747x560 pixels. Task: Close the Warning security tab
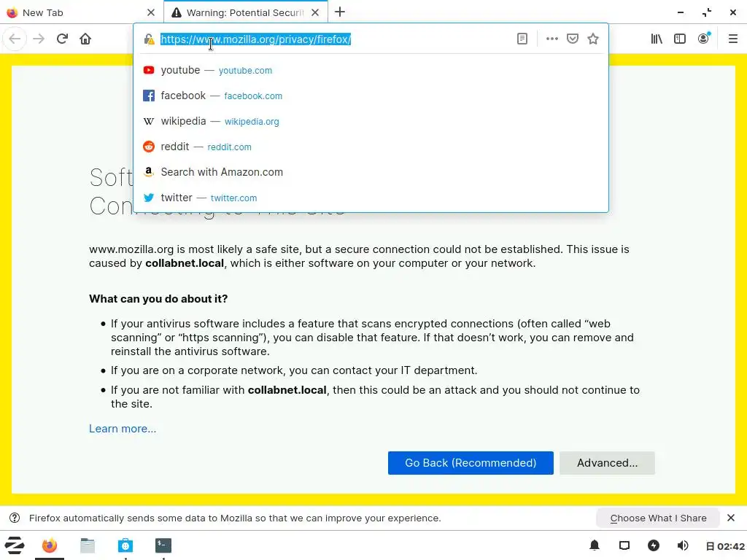tap(315, 12)
